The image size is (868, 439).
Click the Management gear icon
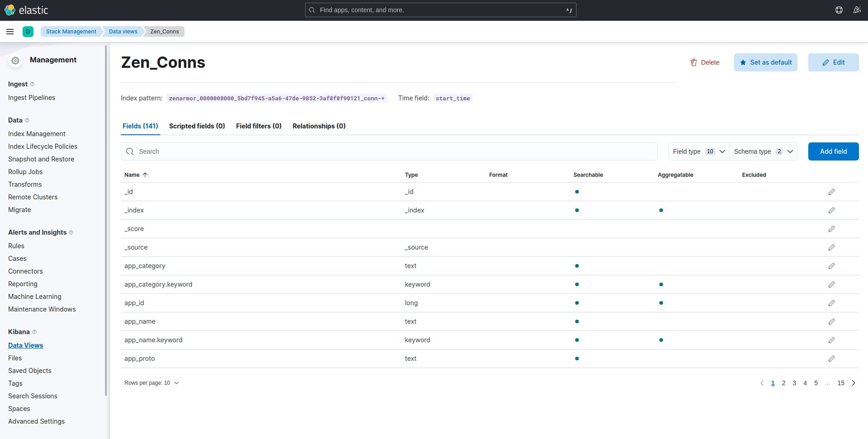click(15, 60)
